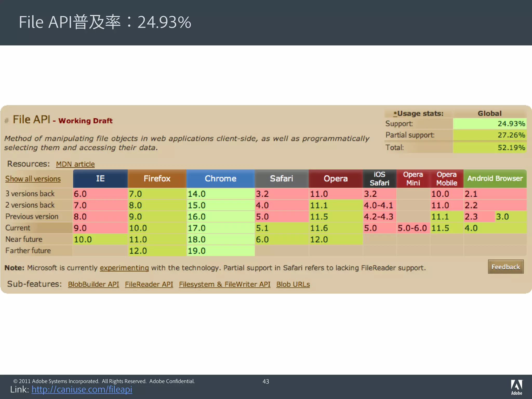This screenshot has width=532, height=399.
Task: Click Opera 12.0 near future cell
Action: point(336,239)
